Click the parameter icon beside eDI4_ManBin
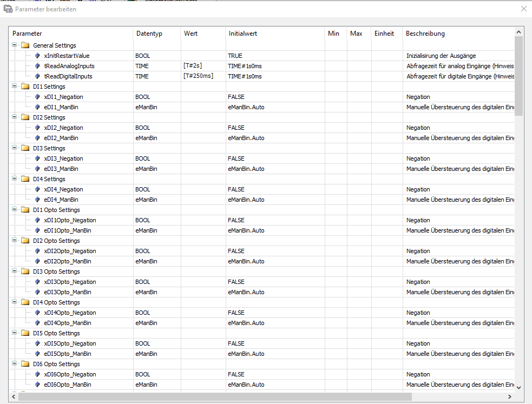The width and height of the screenshot is (532, 404). 37,200
